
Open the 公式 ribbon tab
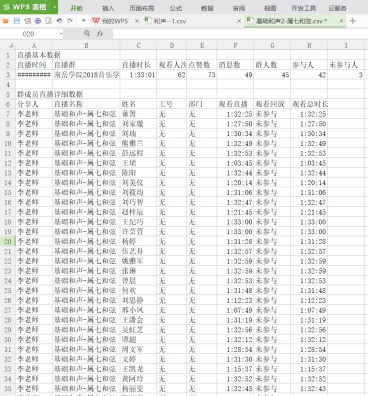[176, 8]
